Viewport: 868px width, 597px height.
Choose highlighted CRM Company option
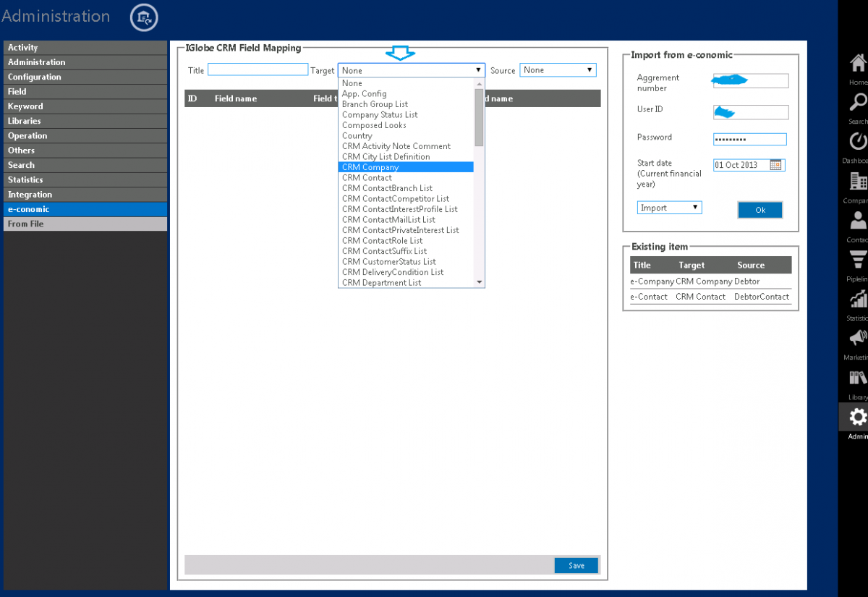pos(406,167)
